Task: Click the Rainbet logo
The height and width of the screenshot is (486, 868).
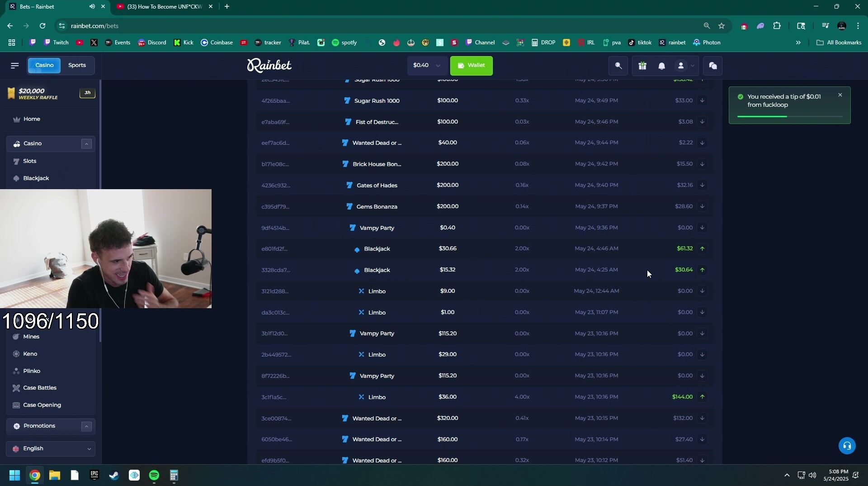Action: point(269,66)
